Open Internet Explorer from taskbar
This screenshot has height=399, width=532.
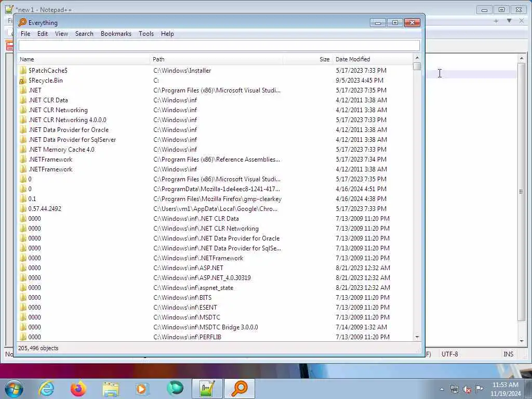pyautogui.click(x=46, y=389)
